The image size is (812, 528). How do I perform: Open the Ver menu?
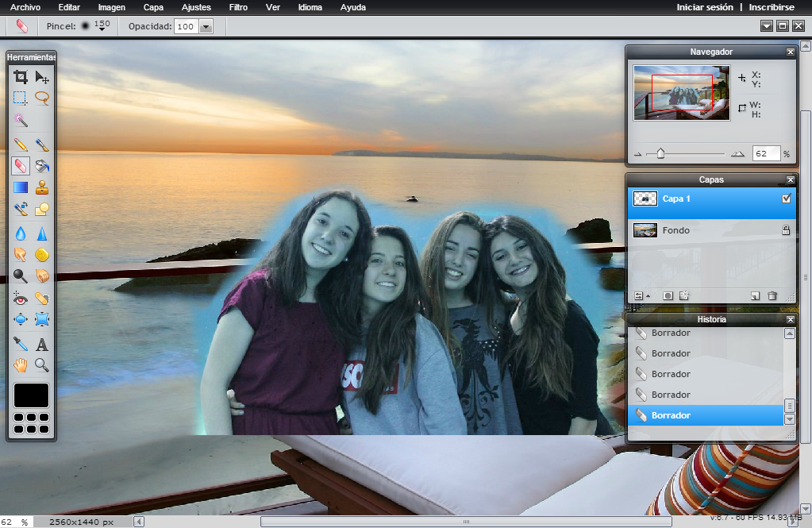pos(273,7)
